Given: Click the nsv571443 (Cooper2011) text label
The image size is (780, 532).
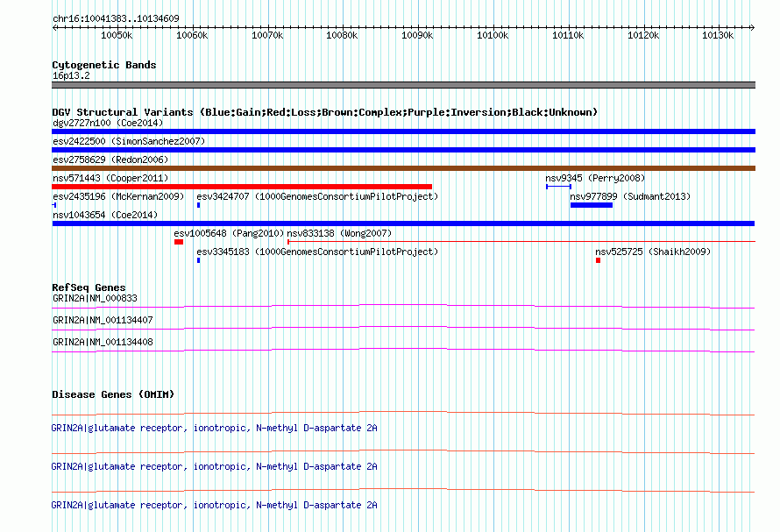Looking at the screenshot, I should click(110, 178).
